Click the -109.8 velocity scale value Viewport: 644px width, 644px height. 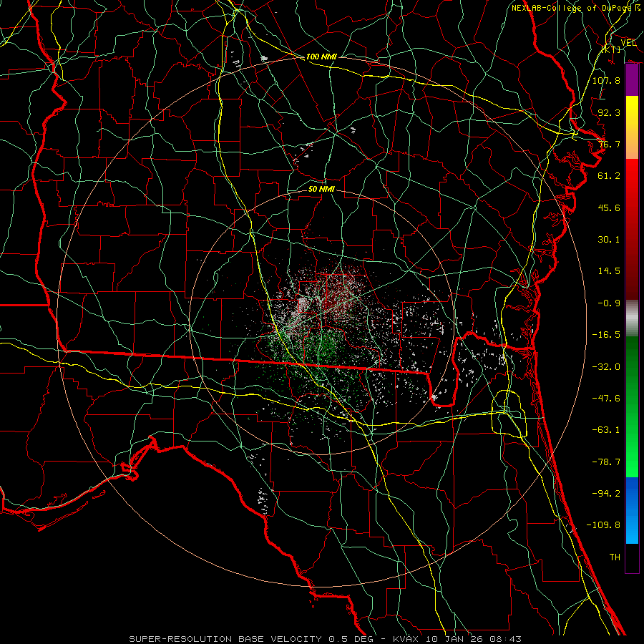pos(603,525)
